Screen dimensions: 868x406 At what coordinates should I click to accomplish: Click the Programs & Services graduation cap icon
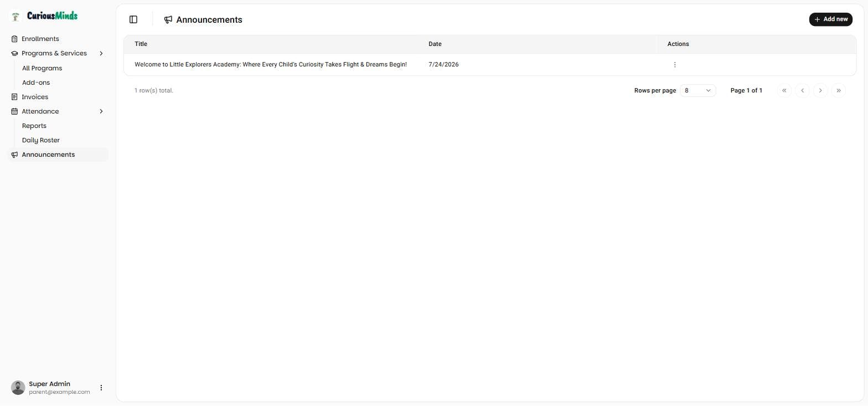coord(14,53)
